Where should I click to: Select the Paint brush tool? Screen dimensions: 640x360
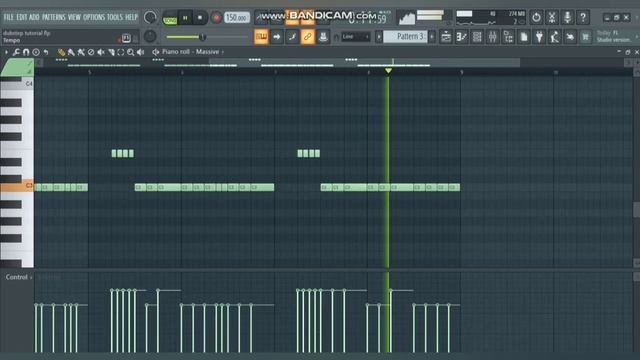(71, 52)
